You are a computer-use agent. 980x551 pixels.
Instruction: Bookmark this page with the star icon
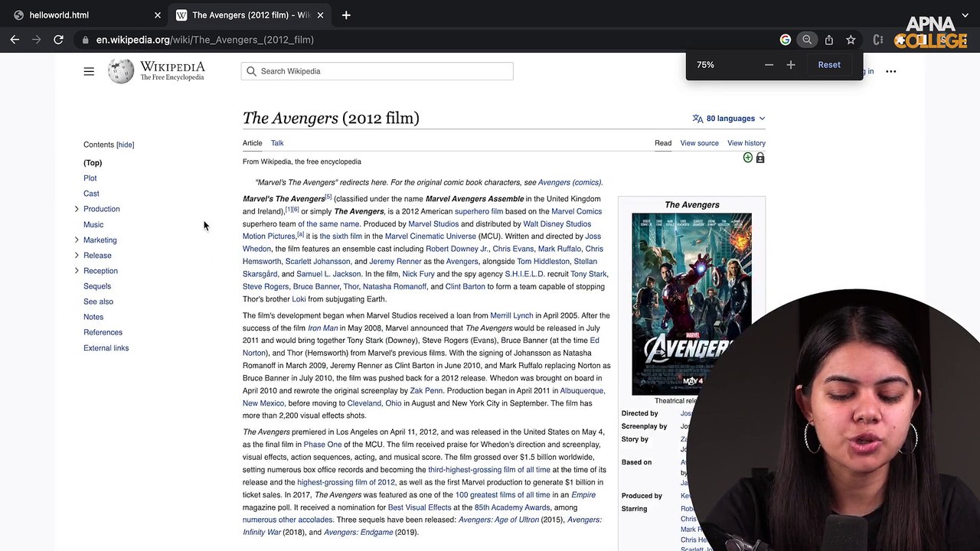[851, 40]
